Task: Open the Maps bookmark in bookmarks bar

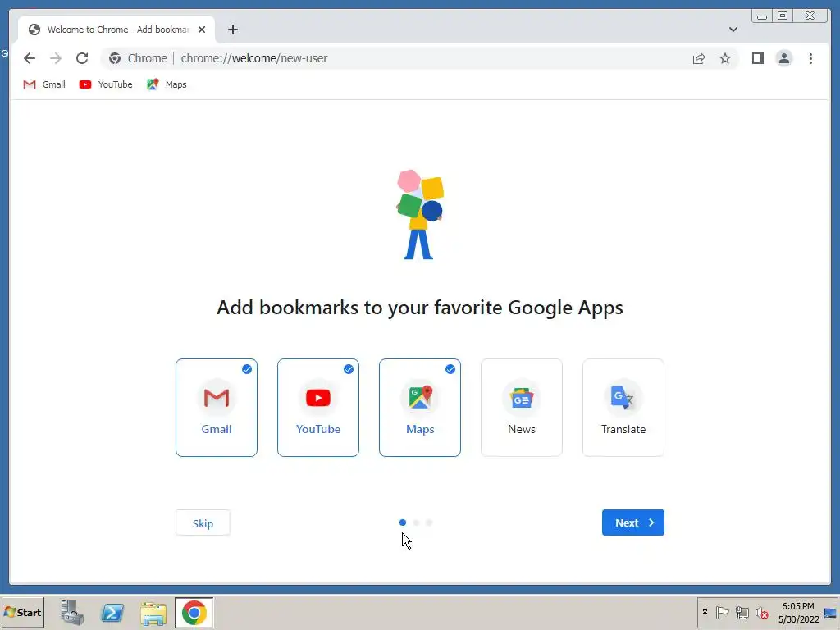Action: (167, 84)
